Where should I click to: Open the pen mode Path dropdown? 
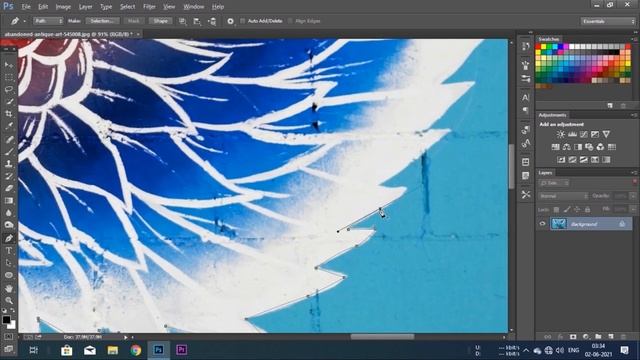pos(48,21)
